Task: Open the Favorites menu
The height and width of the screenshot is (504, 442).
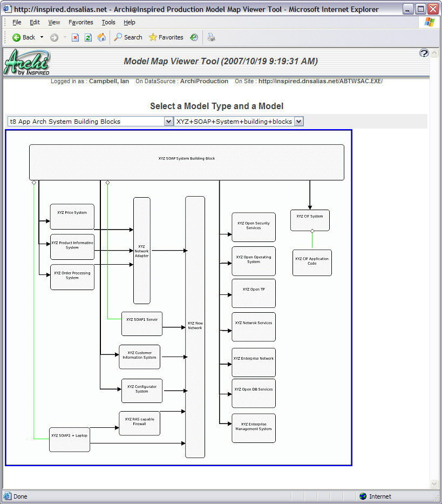Action: pyautogui.click(x=80, y=22)
